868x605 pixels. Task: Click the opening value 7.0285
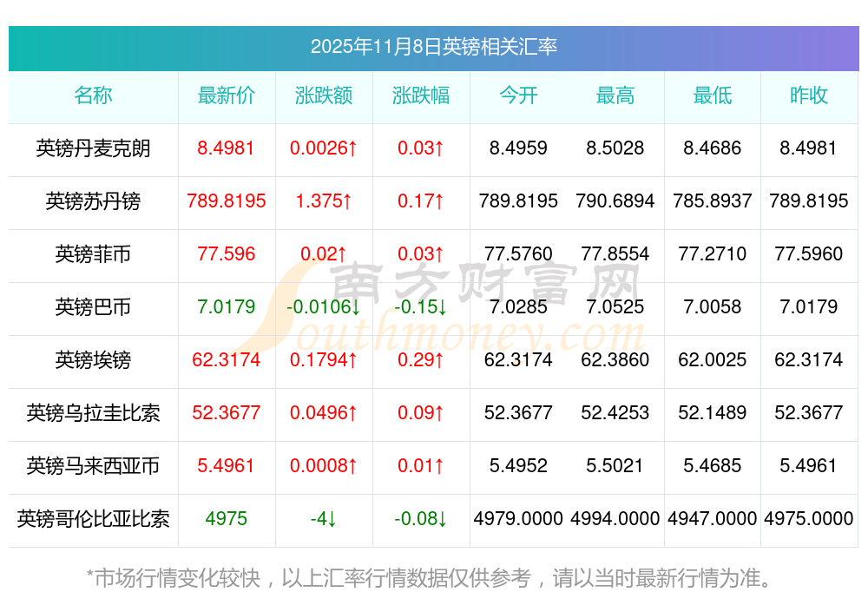click(518, 306)
